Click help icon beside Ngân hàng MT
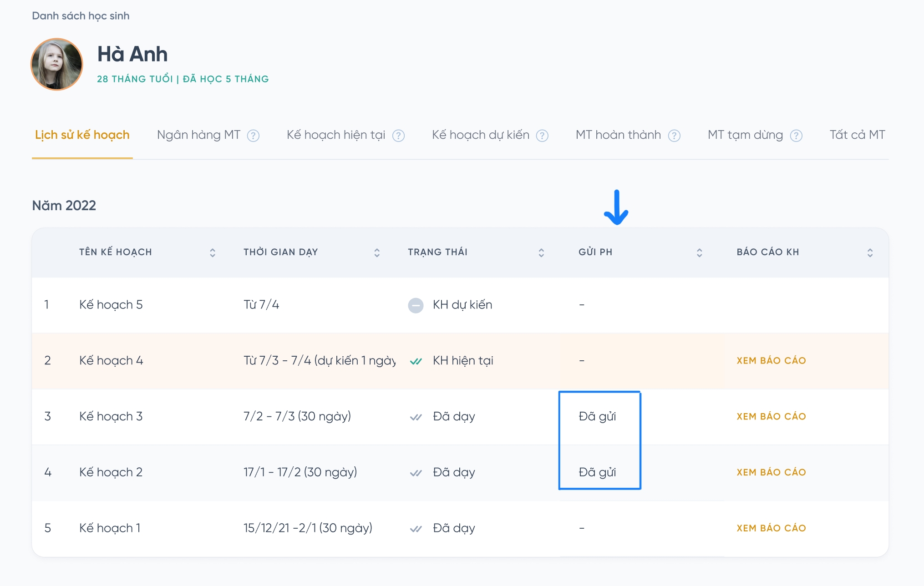This screenshot has height=586, width=924. (253, 136)
